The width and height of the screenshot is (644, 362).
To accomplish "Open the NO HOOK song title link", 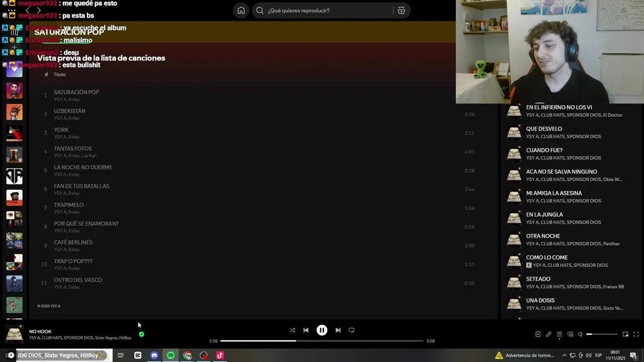I will click(40, 331).
